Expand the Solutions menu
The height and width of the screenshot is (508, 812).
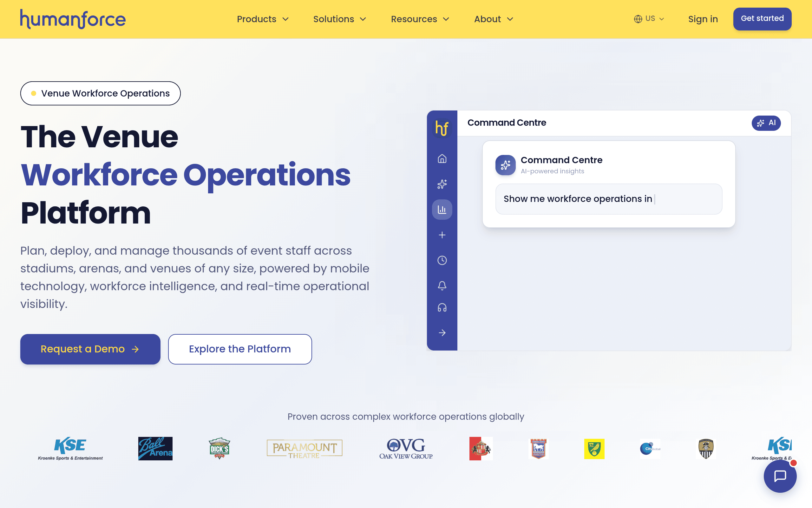pyautogui.click(x=340, y=19)
